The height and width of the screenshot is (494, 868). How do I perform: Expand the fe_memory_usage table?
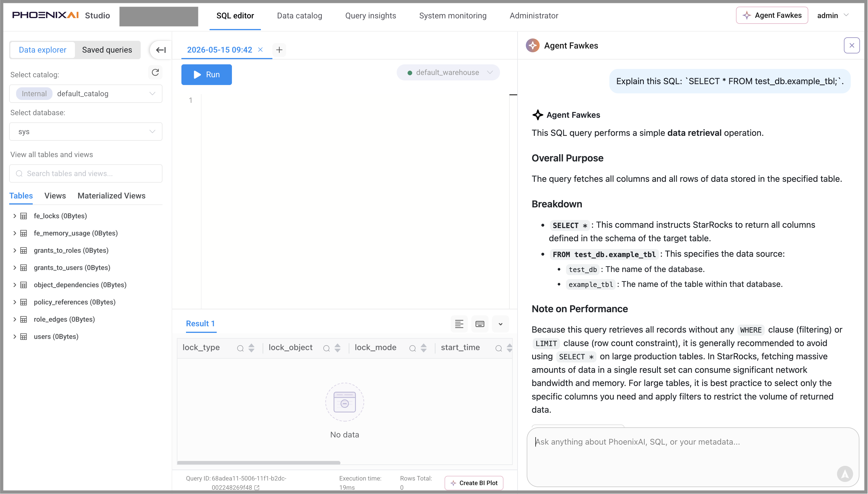pos(15,234)
